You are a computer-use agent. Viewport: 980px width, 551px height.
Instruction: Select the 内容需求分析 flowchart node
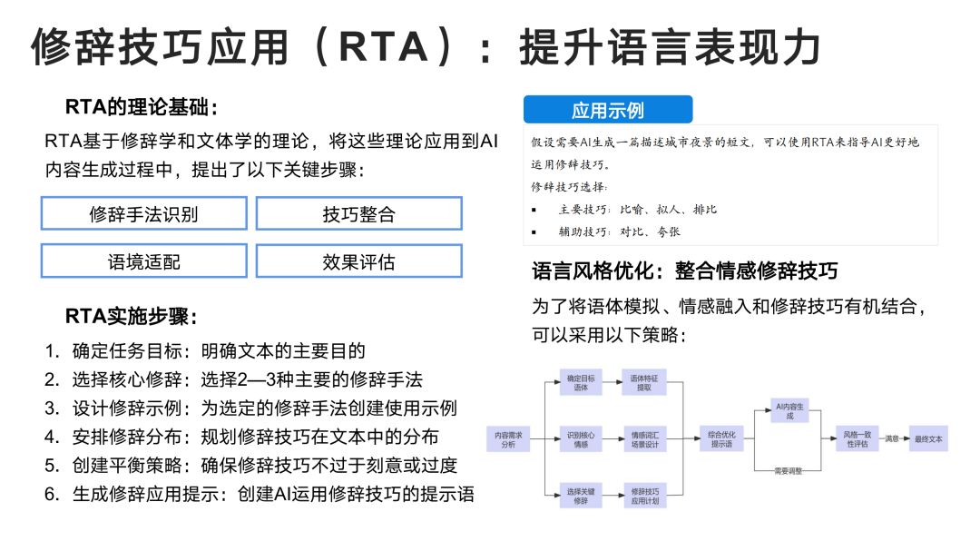[508, 439]
